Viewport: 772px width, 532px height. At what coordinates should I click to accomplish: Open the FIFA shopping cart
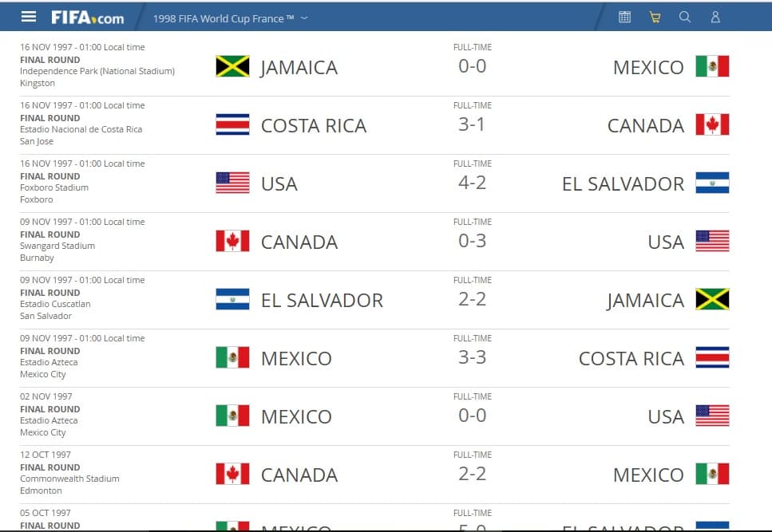click(x=655, y=16)
